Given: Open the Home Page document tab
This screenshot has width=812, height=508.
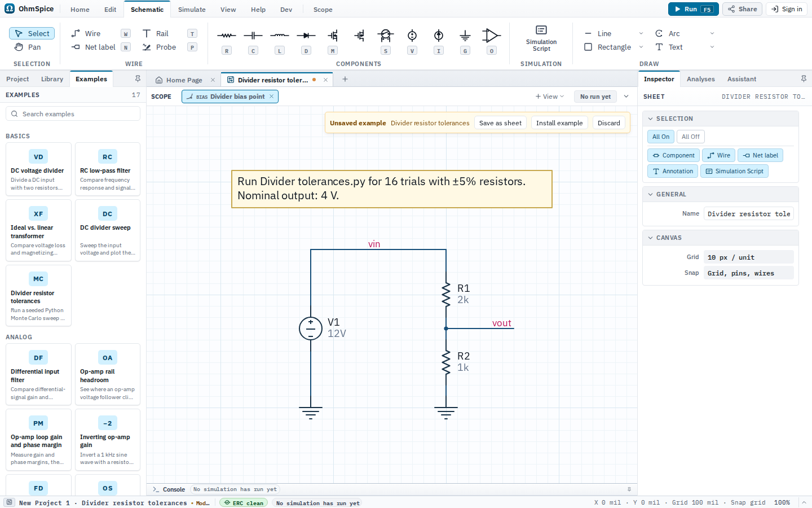Looking at the screenshot, I should point(184,80).
